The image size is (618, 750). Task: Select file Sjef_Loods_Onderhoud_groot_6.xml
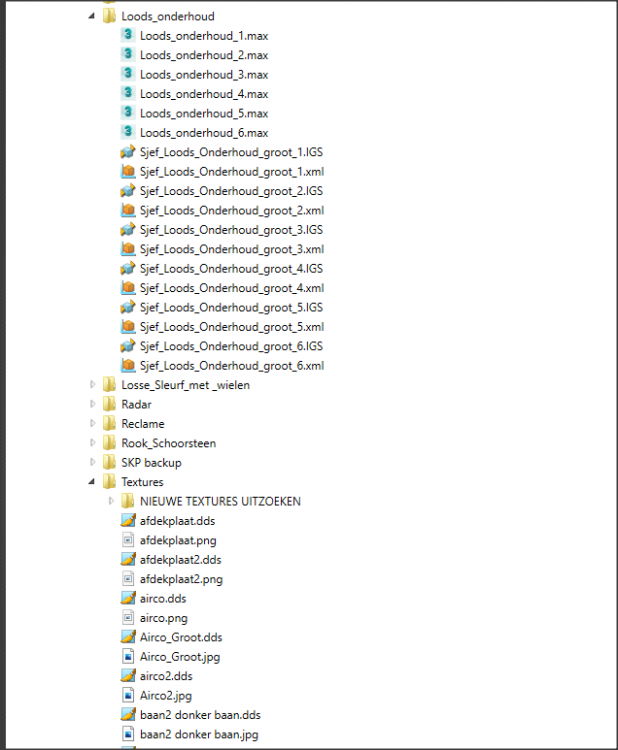[231, 366]
